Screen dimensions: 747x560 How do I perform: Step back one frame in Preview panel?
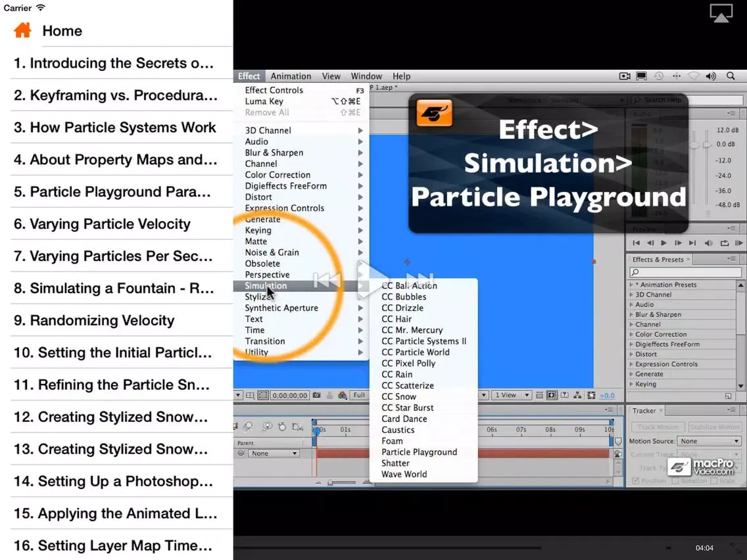[x=650, y=243]
